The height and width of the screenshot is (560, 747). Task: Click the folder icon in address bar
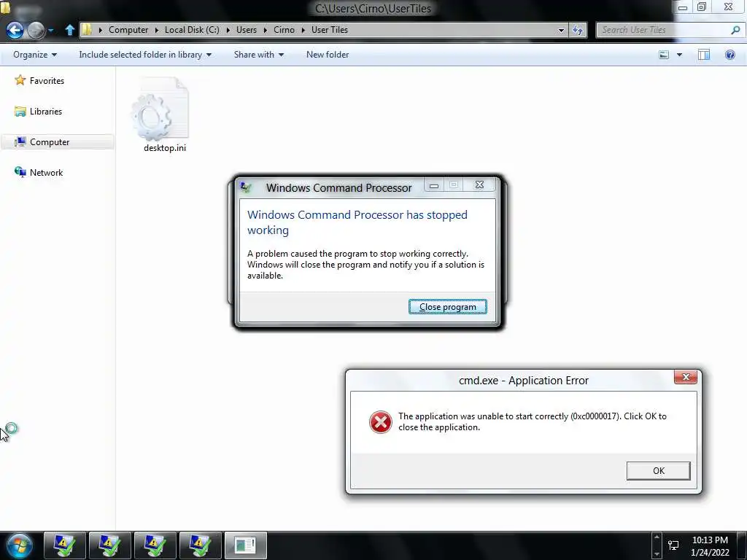tap(87, 29)
